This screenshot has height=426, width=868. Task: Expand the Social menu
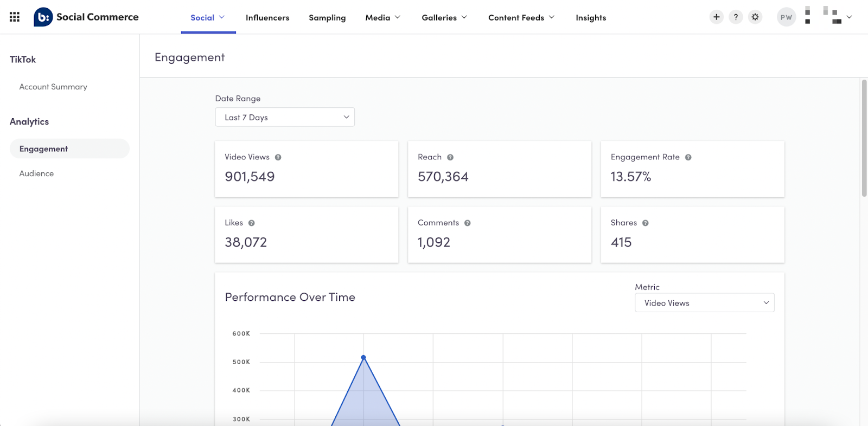208,17
